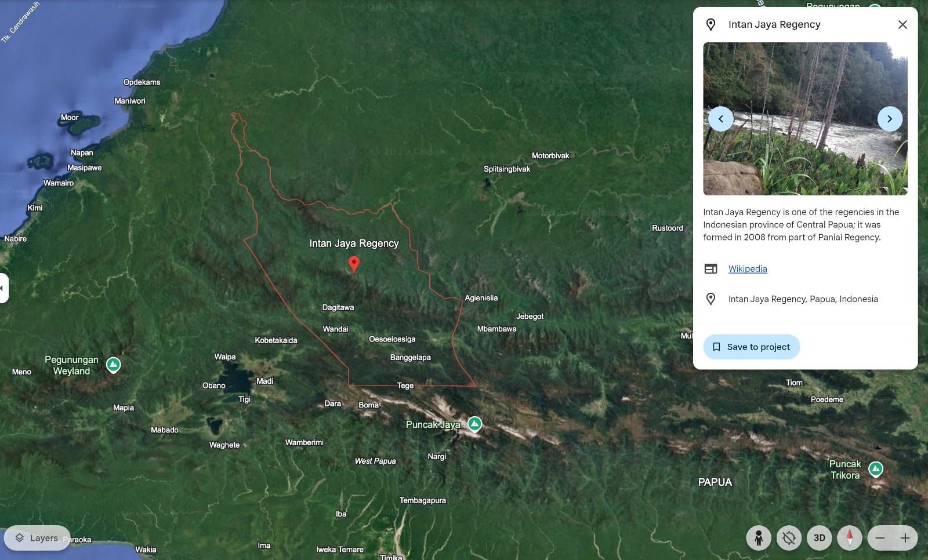Screen dimensions: 928x560
Task: Click the Pegunungan Weyland mountain marker
Action: tap(114, 365)
